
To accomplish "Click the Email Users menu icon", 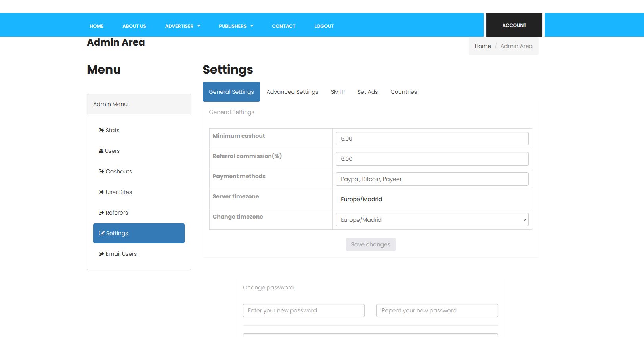I will click(101, 254).
